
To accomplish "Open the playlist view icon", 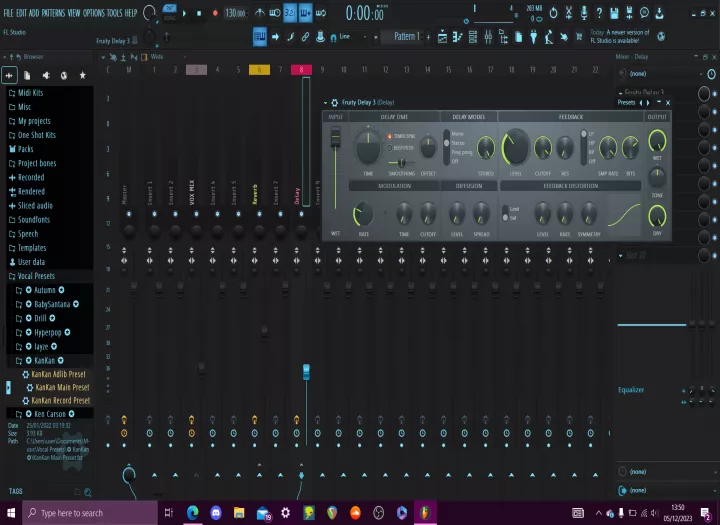I will point(442,37).
